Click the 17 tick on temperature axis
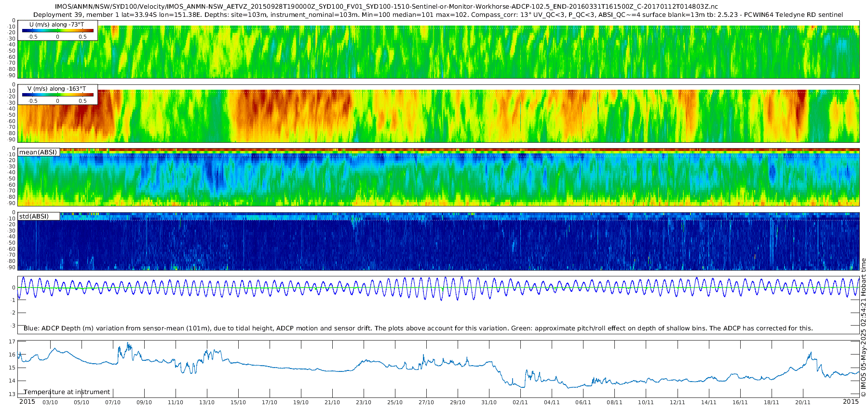 [x=13, y=342]
